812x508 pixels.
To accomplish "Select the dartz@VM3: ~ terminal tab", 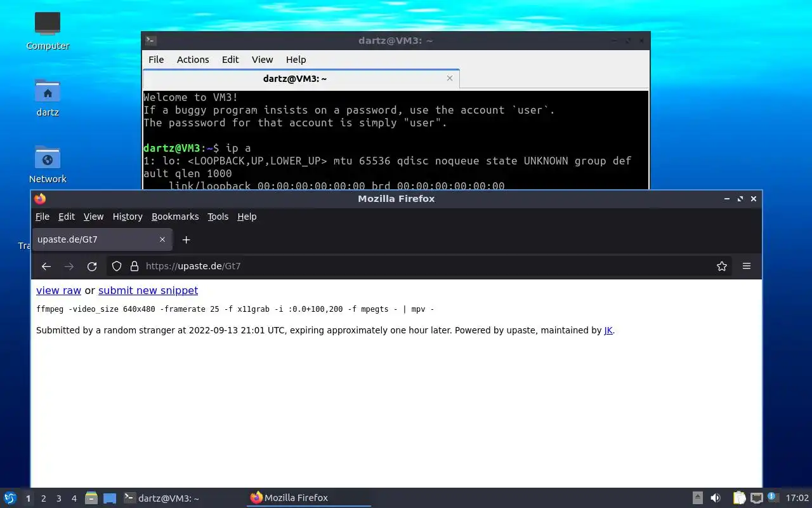I will [x=301, y=78].
